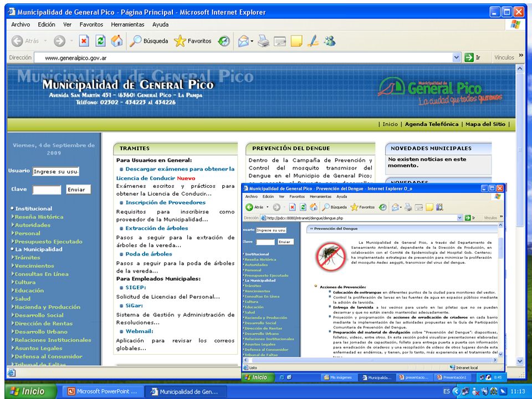Stop loading in the Prevención del Dengue window

[293, 207]
